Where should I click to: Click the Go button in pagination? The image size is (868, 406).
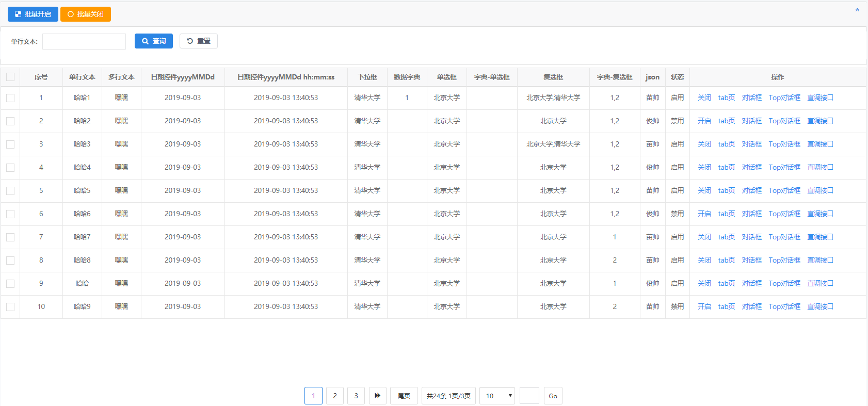(x=553, y=396)
